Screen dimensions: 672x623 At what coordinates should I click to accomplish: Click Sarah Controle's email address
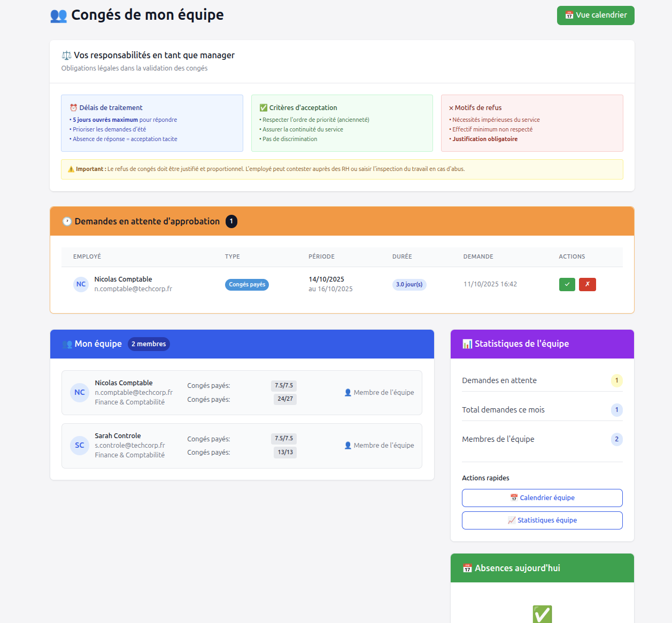(130, 446)
